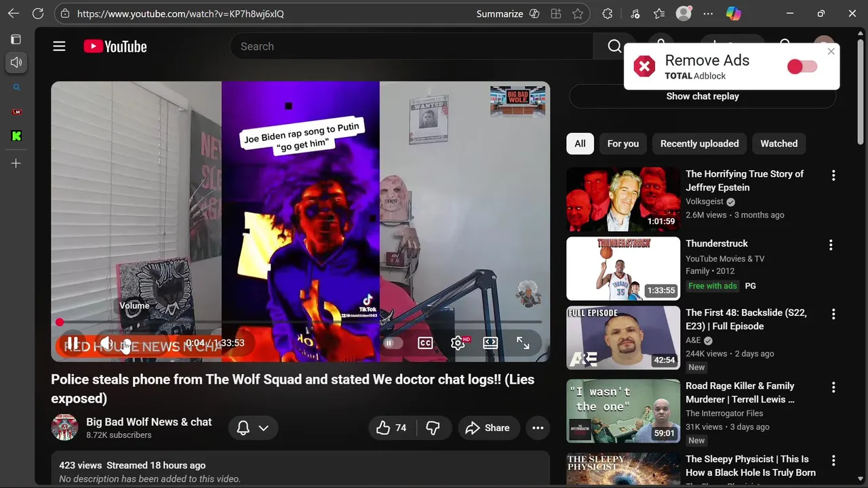
Task: Open browser Settings and more menu
Action: 708,14
